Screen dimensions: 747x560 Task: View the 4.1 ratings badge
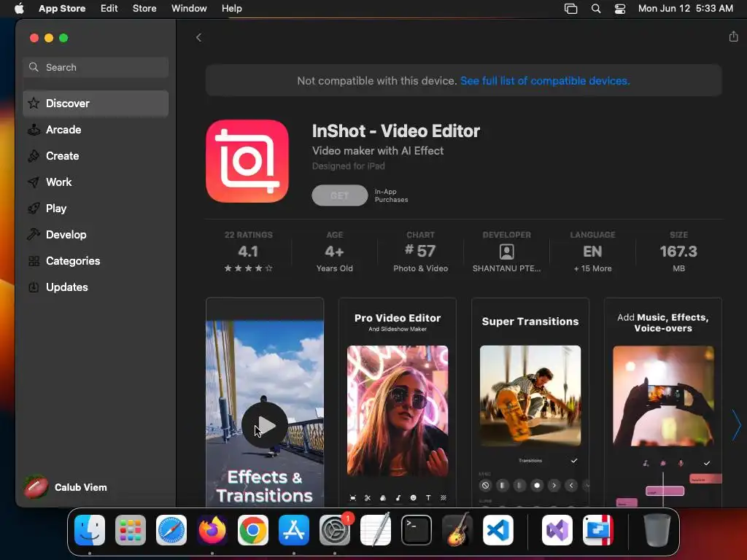tap(248, 252)
